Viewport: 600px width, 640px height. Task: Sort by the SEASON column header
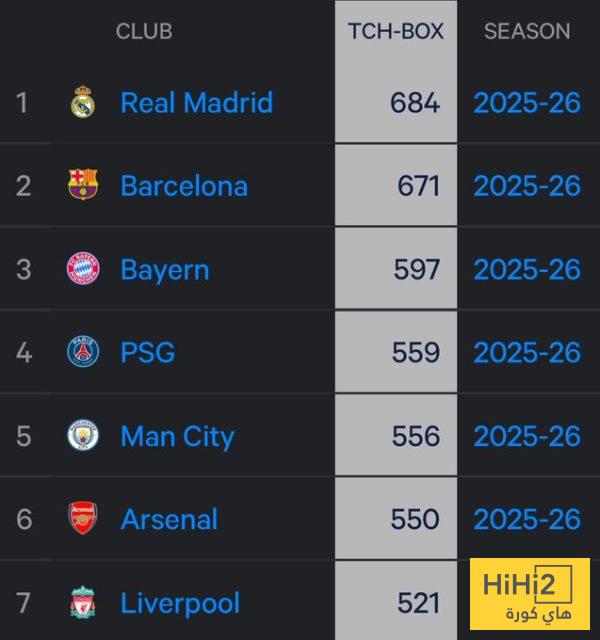point(527,31)
